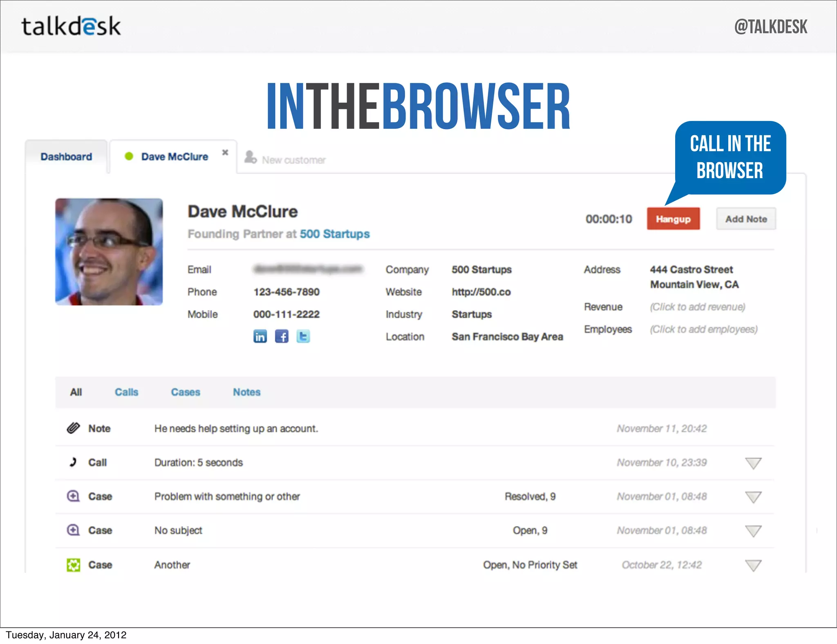Click the green case icon for 'Another'
837x644 pixels.
tap(74, 565)
